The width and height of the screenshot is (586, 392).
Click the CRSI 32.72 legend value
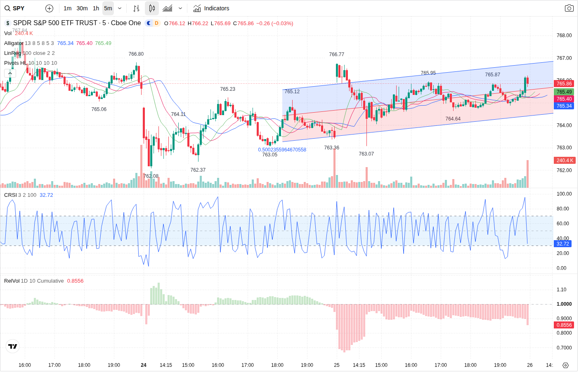[46, 195]
